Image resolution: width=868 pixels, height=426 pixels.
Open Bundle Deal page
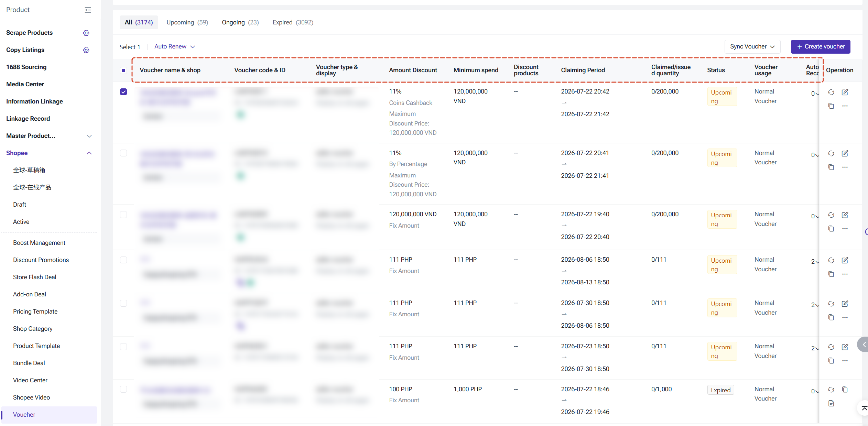[29, 363]
